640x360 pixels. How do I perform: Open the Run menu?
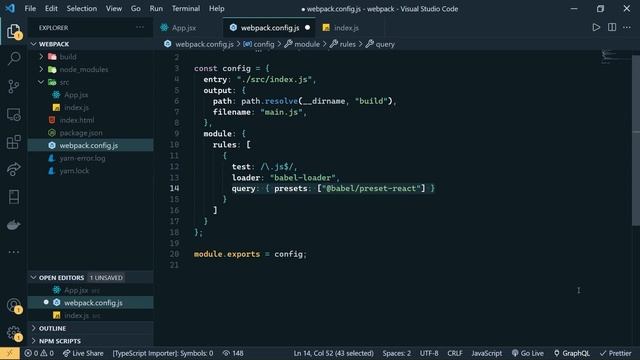pyautogui.click(x=156, y=9)
